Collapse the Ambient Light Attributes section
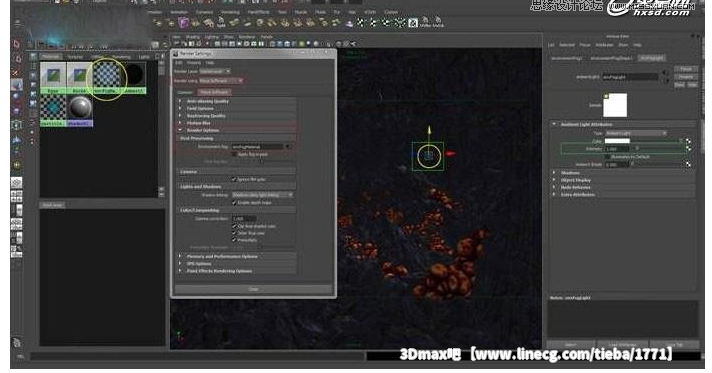 623,124
